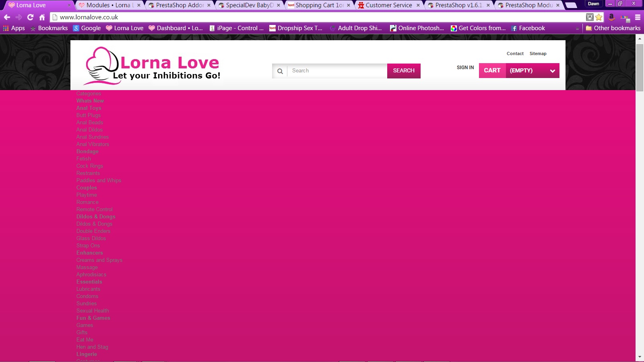Open the Dropship Sex T... bookmark
The width and height of the screenshot is (644, 362).
(x=296, y=28)
